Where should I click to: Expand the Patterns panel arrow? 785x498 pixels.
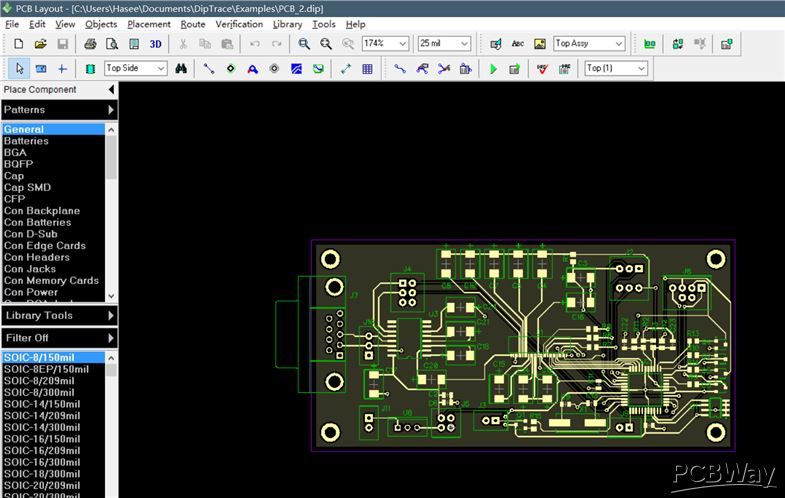tap(111, 110)
